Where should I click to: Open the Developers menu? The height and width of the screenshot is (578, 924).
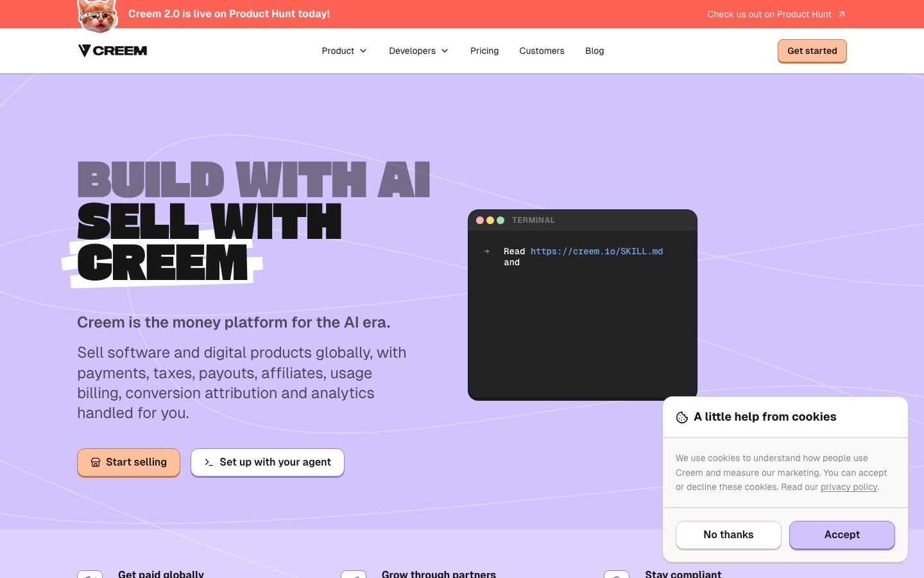point(419,51)
